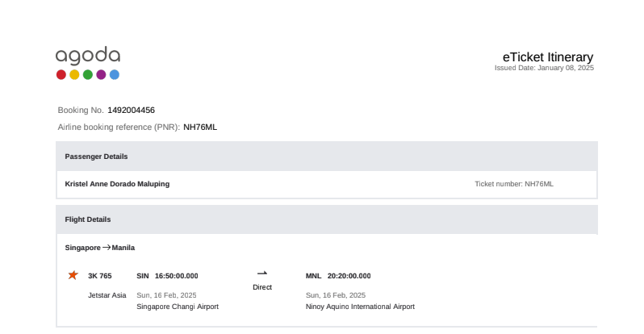Click the arrow between Singapore and Manila

[x=107, y=248]
